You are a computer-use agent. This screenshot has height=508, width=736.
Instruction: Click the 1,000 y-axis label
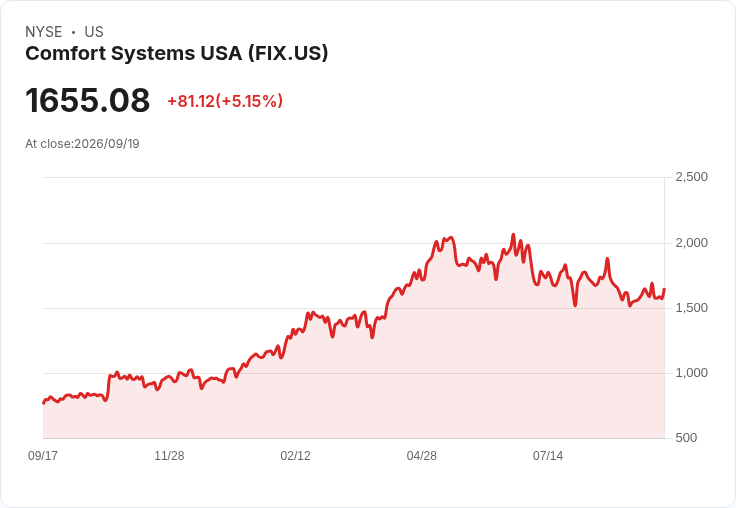691,373
